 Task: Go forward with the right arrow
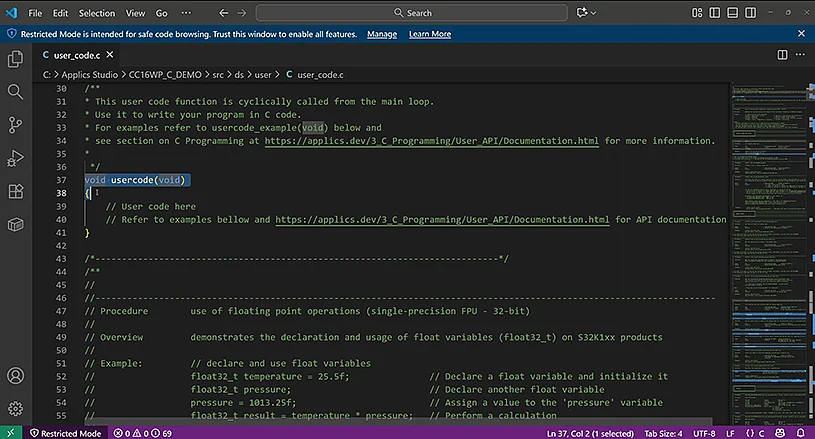242,13
